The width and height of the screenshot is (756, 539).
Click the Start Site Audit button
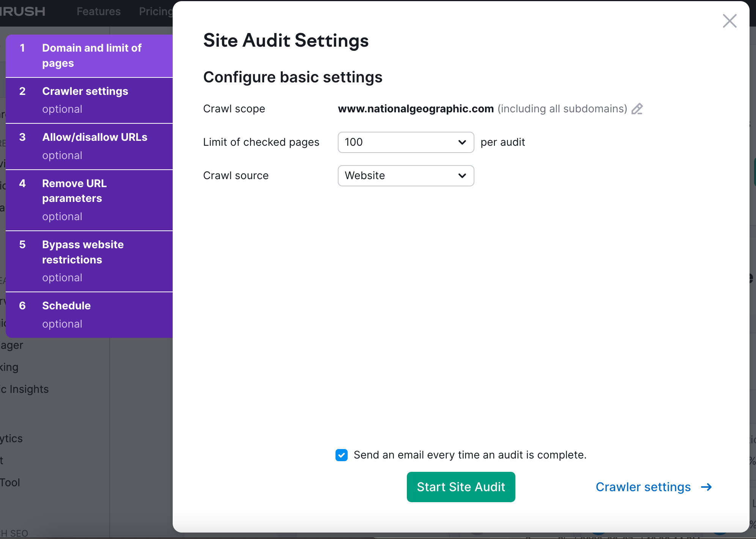461,487
